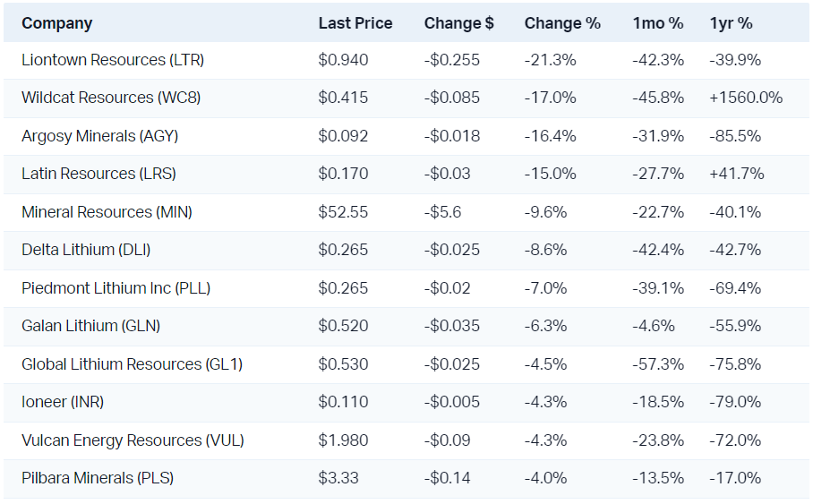Sort the table by 1mo % header
The height and width of the screenshot is (504, 813).
657,23
